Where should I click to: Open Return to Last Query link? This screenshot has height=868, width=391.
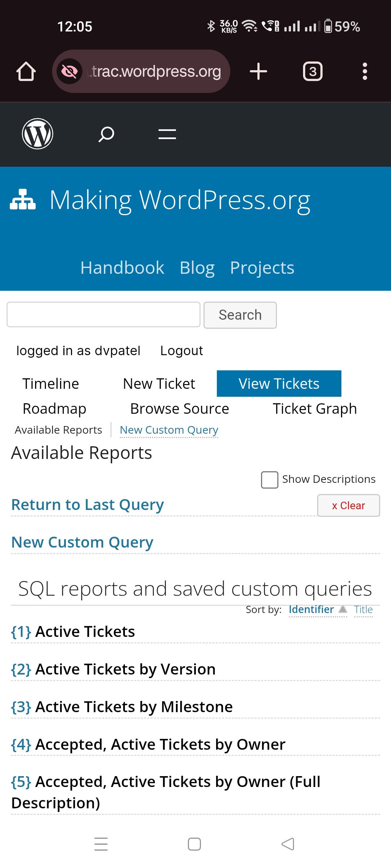[88, 505]
